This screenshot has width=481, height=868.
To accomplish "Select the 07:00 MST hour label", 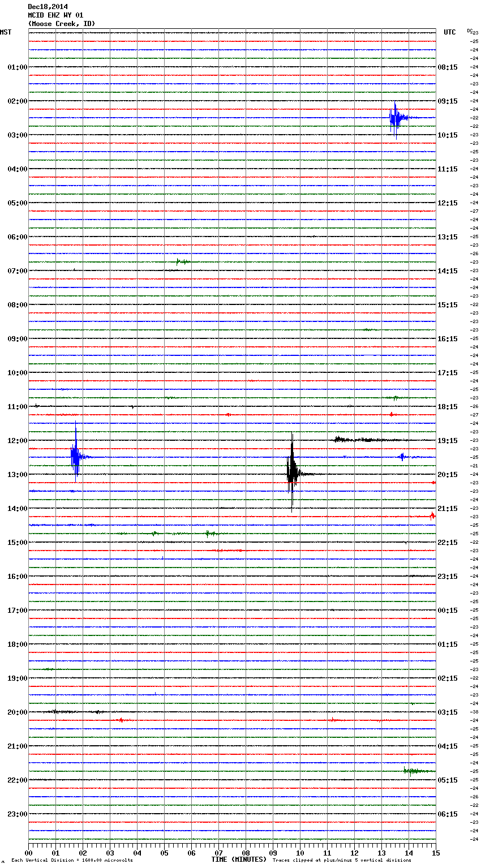I will click(x=17, y=271).
